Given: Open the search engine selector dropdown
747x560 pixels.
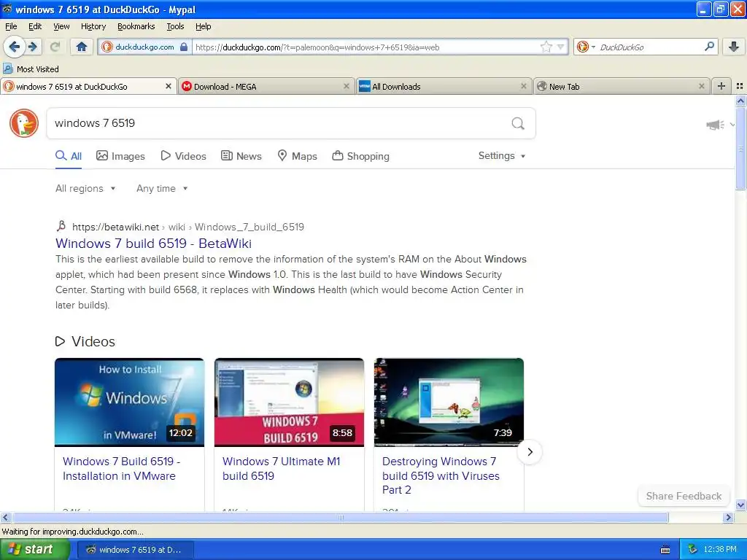Looking at the screenshot, I should (x=586, y=47).
